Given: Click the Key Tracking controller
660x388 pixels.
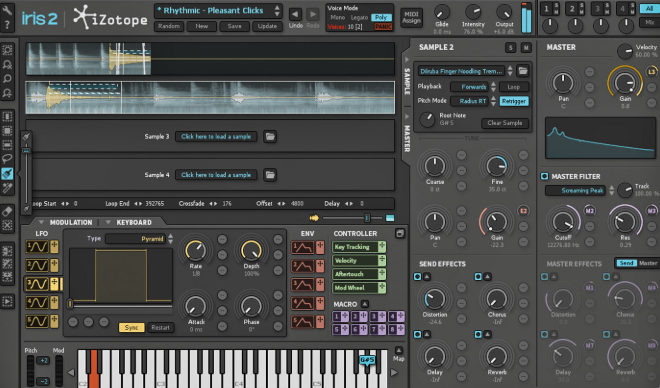Looking at the screenshot, I should pyautogui.click(x=359, y=247).
